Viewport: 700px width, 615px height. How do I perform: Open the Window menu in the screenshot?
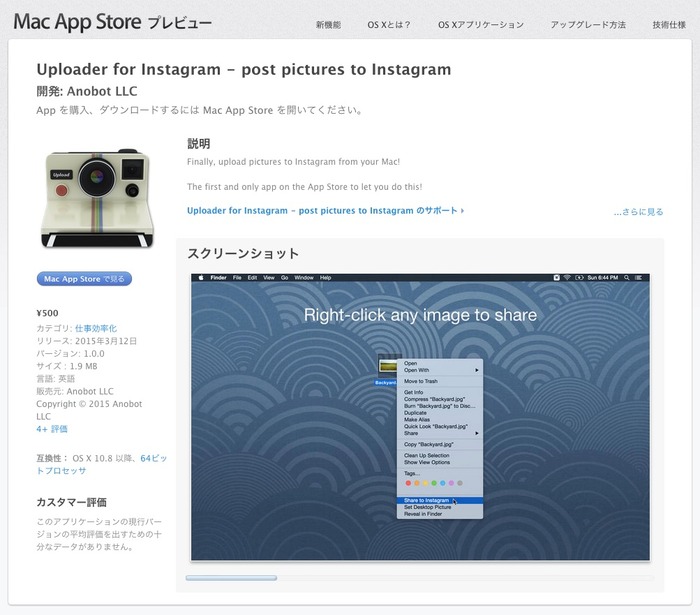[x=304, y=278]
